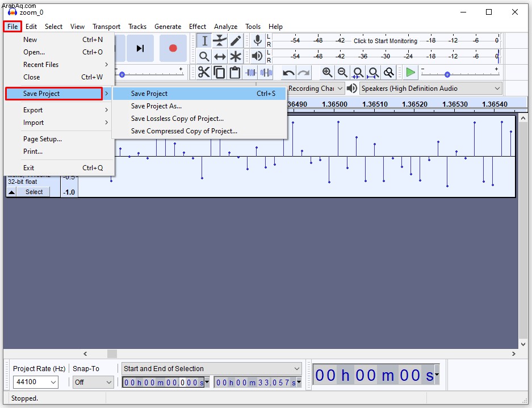Click the Silence audio icon
The image size is (532, 408).
266,72
